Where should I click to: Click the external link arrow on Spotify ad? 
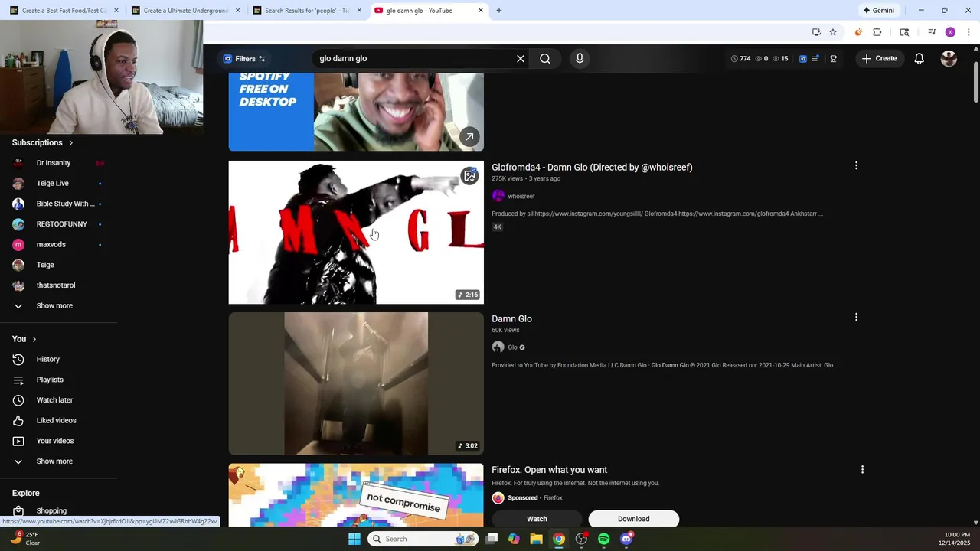[469, 137]
